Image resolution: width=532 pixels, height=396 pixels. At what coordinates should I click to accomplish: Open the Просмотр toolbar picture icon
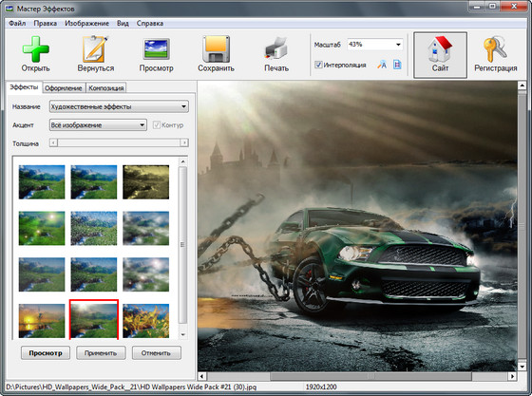coord(156,49)
